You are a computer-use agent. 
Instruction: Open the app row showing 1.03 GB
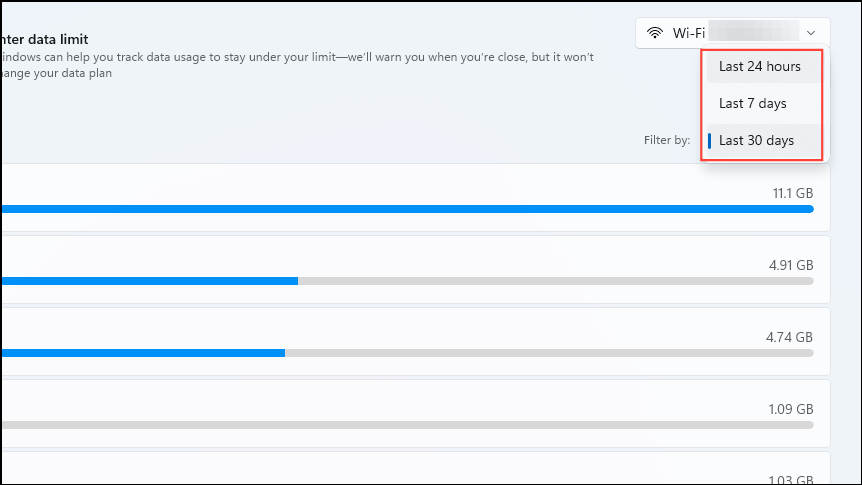pyautogui.click(x=415, y=469)
